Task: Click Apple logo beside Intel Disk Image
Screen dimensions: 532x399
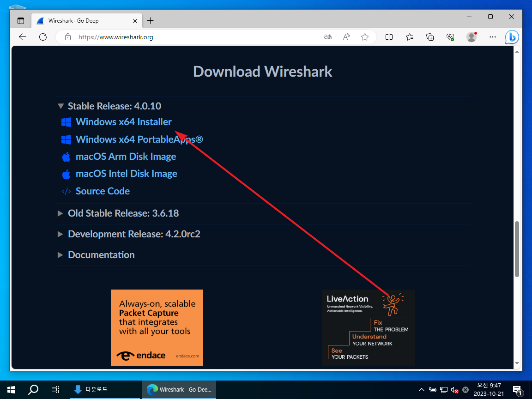Action: [x=66, y=174]
